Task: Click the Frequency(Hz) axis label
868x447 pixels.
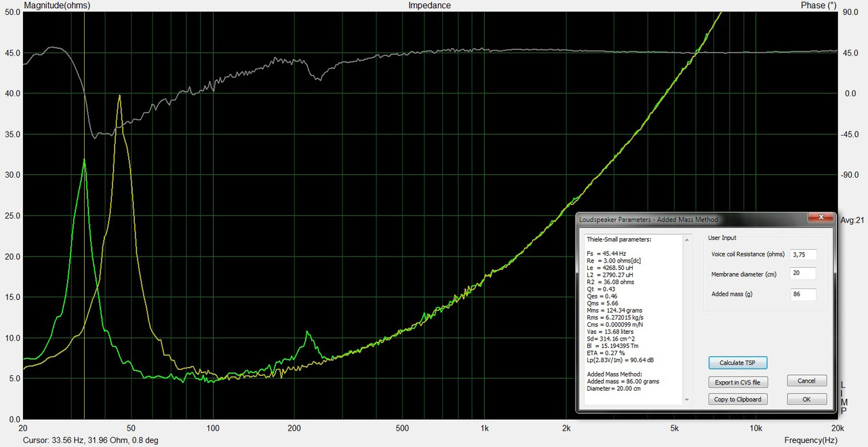Action: coord(811,440)
